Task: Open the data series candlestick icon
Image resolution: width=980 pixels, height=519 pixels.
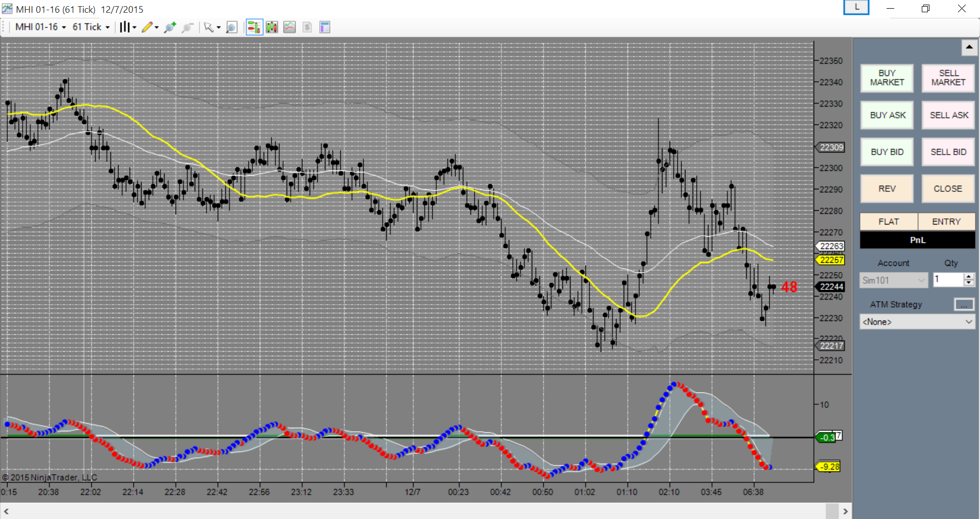Action: point(272,27)
